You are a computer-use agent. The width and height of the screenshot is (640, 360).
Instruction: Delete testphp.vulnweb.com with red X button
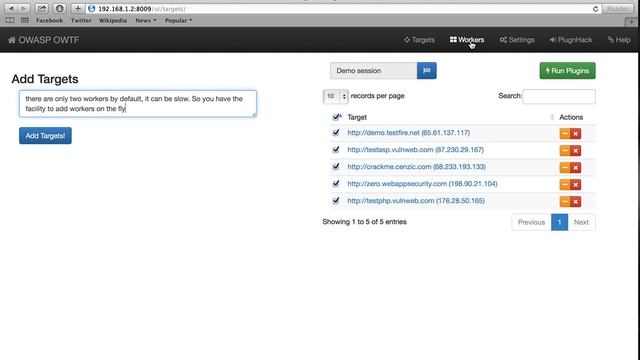click(x=576, y=201)
